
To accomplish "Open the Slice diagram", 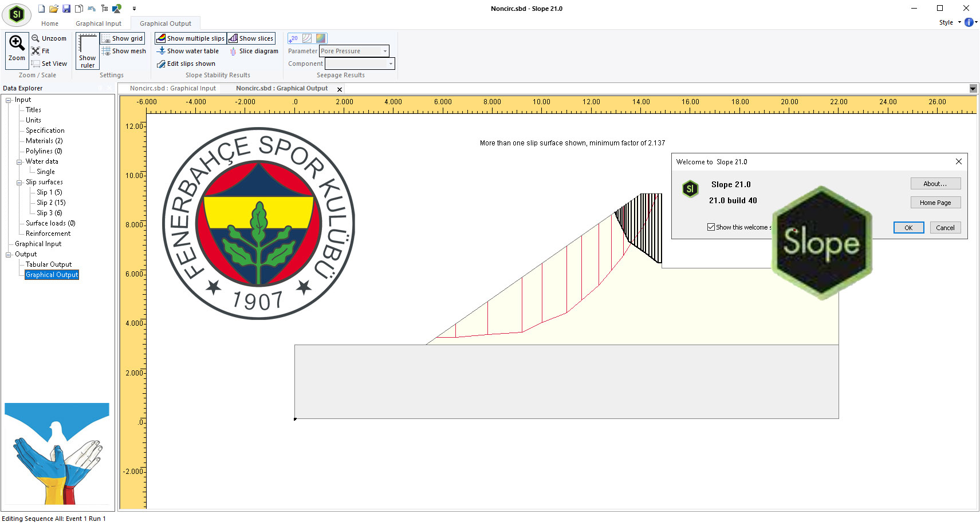I will click(x=254, y=50).
